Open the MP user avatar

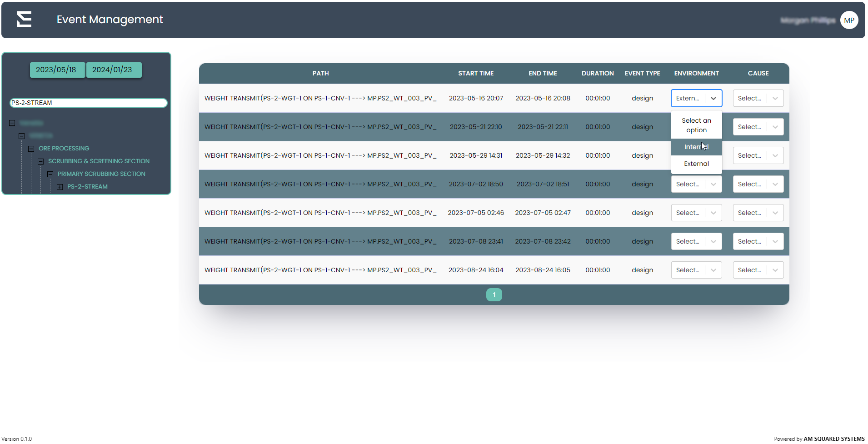coord(848,20)
